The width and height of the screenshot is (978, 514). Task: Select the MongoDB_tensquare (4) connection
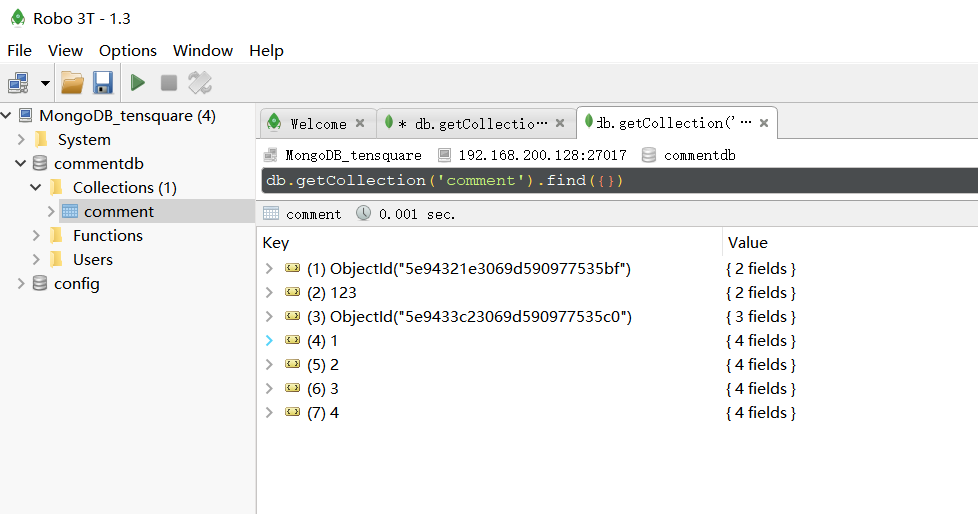tap(127, 115)
